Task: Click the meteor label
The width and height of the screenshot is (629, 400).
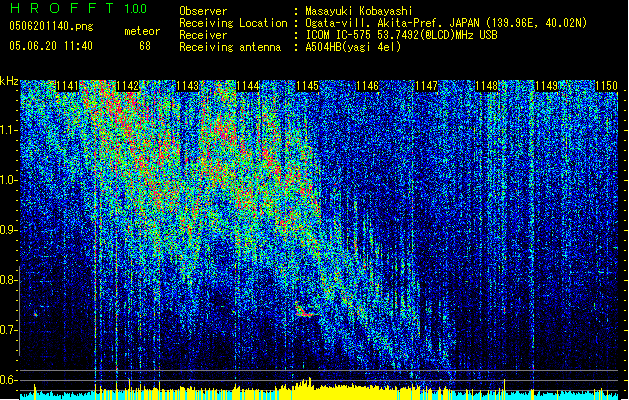Action: coord(142,31)
